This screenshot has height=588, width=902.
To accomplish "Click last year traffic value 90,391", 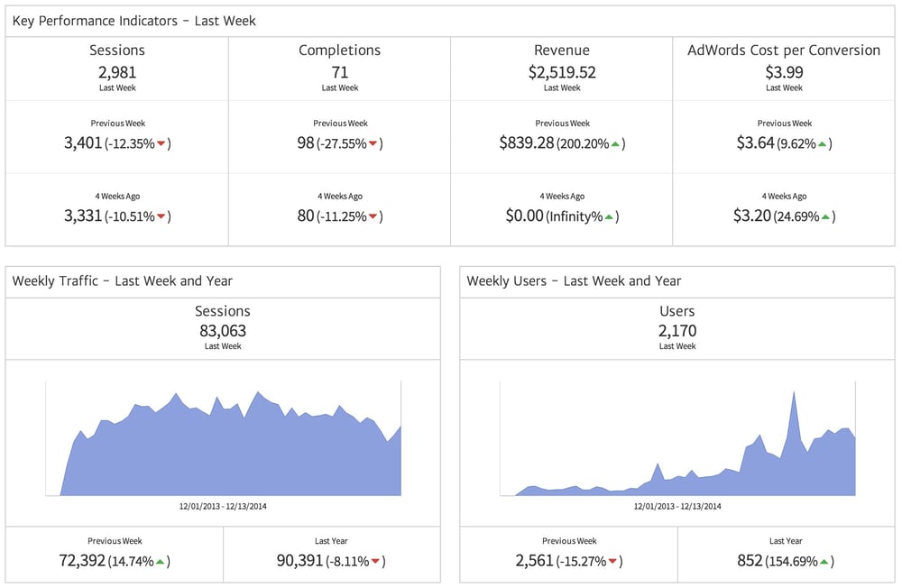I will [299, 560].
